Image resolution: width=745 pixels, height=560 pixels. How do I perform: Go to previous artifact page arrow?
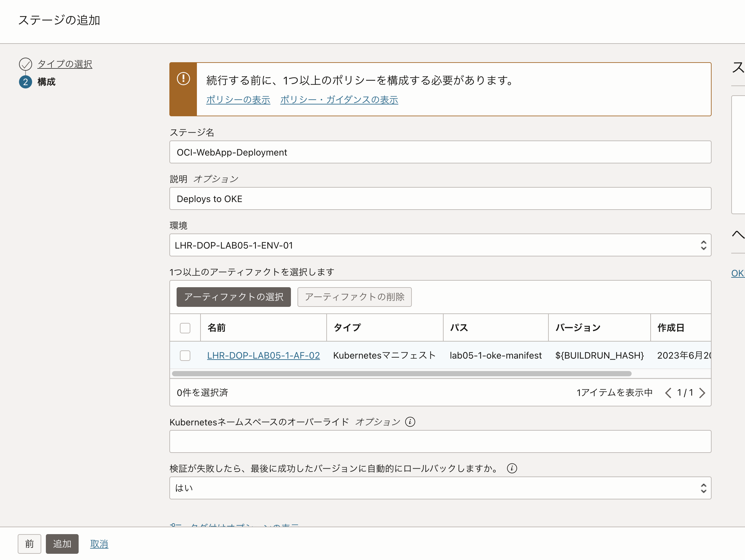(668, 393)
